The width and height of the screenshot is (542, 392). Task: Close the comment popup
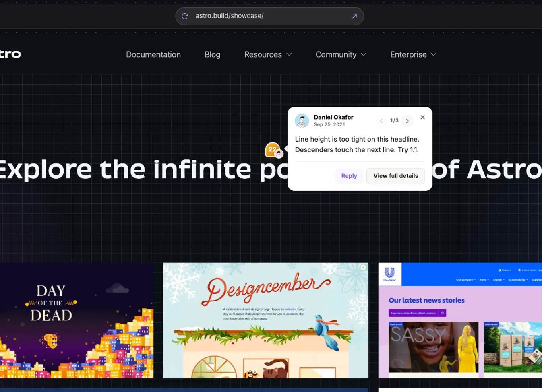pos(422,117)
